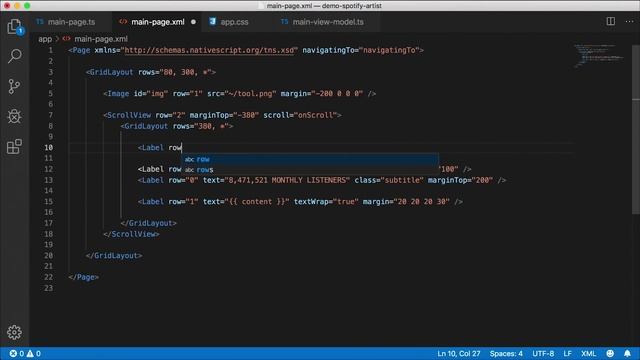
Task: Open the schemas.nativescript.org URL link
Action: pos(209,50)
